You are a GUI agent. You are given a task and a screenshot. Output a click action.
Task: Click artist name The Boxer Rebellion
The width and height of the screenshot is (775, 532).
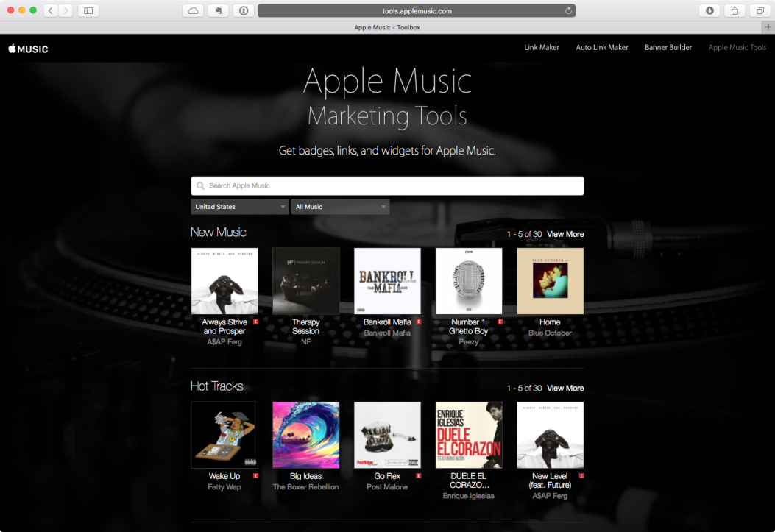pos(305,487)
